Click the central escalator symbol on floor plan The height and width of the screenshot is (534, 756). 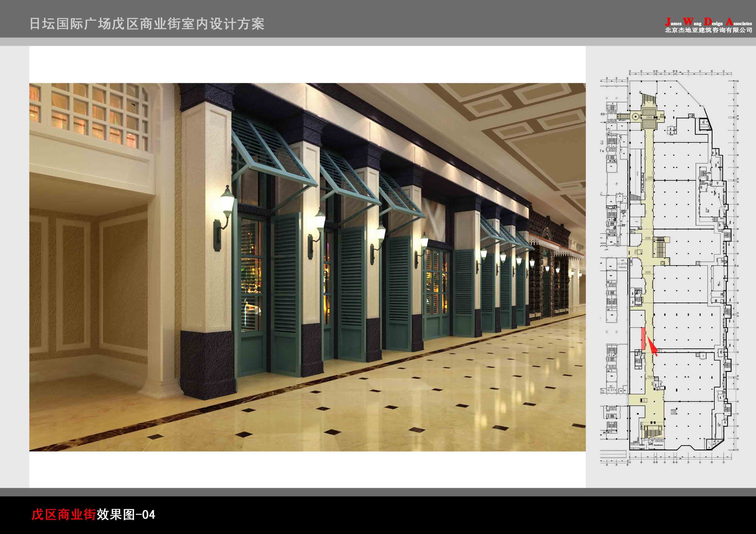(659, 247)
